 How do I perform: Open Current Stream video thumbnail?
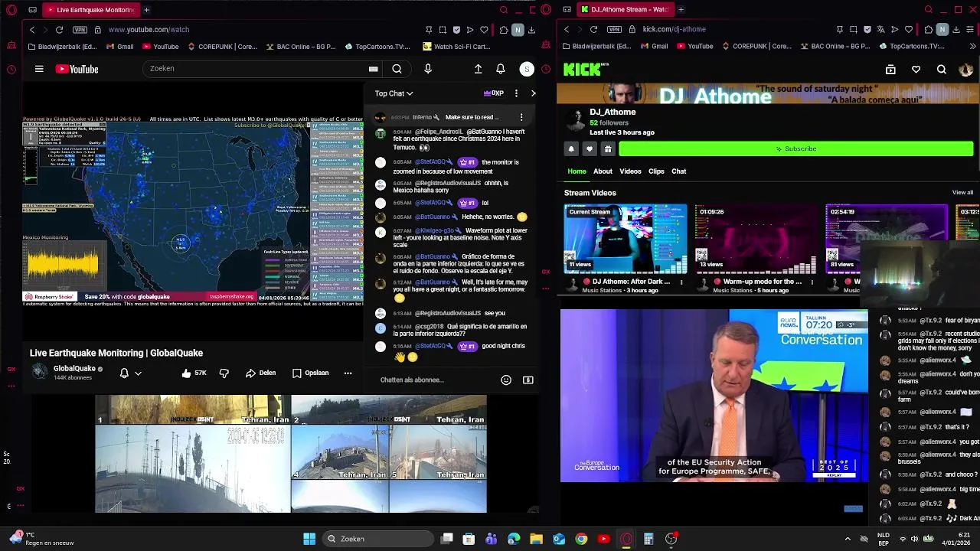click(626, 239)
